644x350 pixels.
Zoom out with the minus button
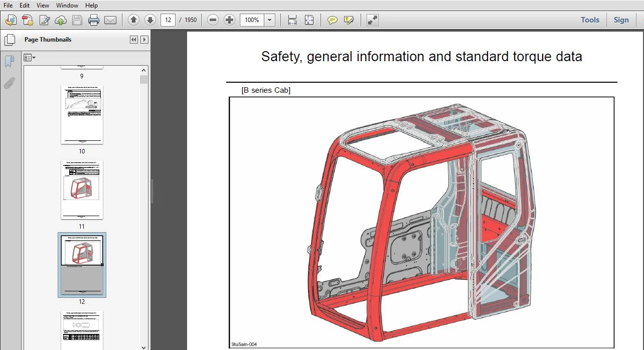click(213, 20)
